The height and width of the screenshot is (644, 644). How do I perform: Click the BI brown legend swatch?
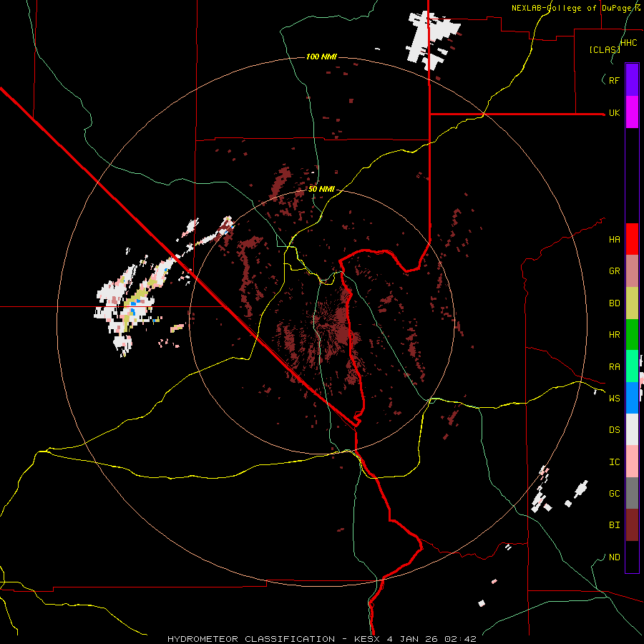(x=632, y=525)
